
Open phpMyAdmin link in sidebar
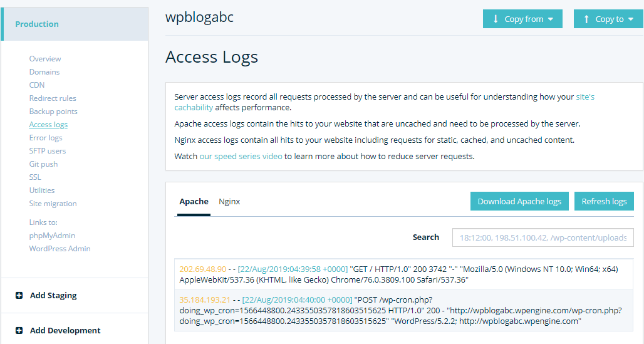pos(52,236)
